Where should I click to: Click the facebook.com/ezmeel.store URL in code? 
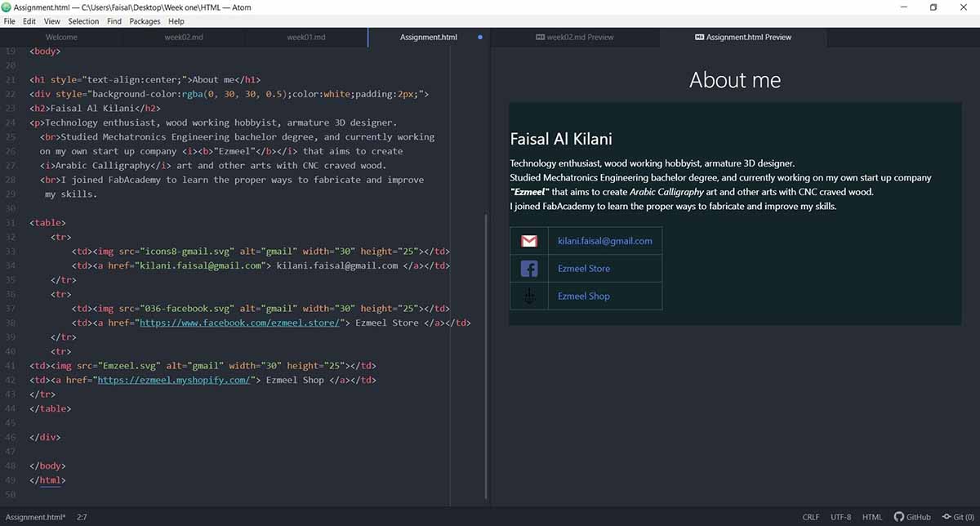pyautogui.click(x=238, y=323)
